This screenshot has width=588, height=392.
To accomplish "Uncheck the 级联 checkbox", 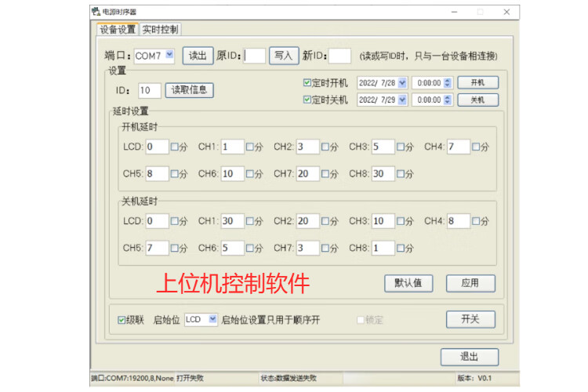I will (122, 320).
